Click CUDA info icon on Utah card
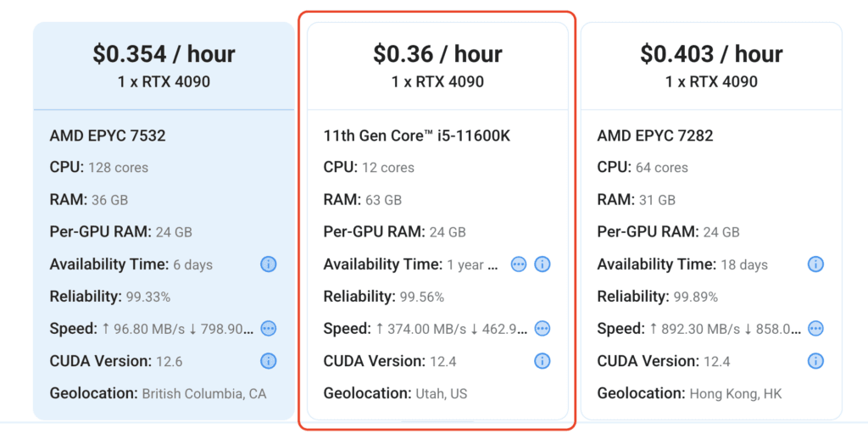The image size is (868, 439). click(x=542, y=361)
